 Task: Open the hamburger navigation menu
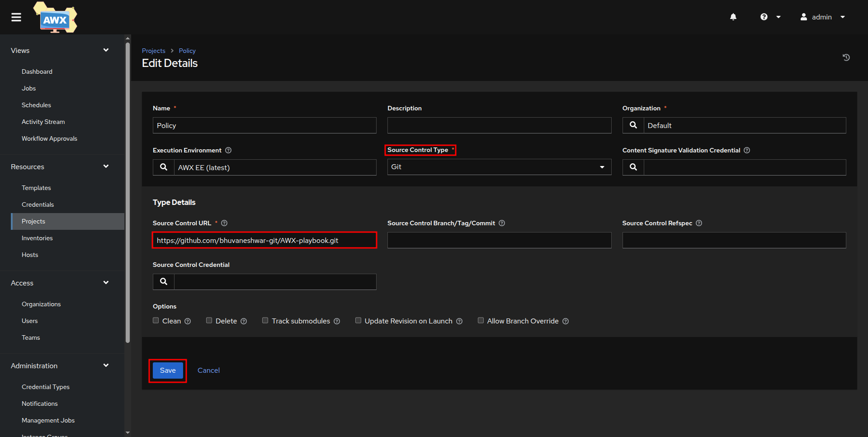tap(16, 17)
